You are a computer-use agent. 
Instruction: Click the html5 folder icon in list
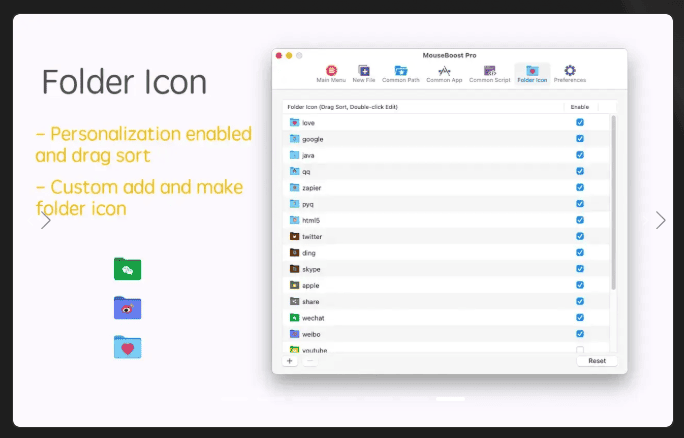point(294,220)
